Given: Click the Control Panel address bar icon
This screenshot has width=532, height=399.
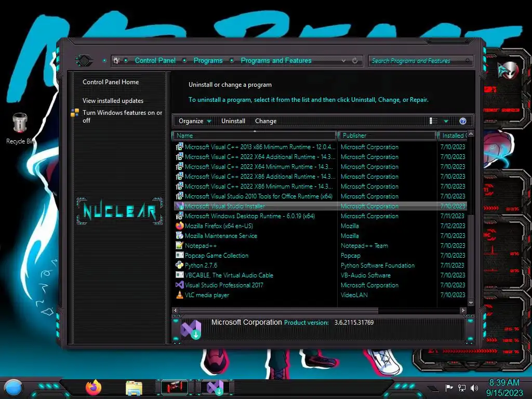Looking at the screenshot, I should pyautogui.click(x=116, y=61).
